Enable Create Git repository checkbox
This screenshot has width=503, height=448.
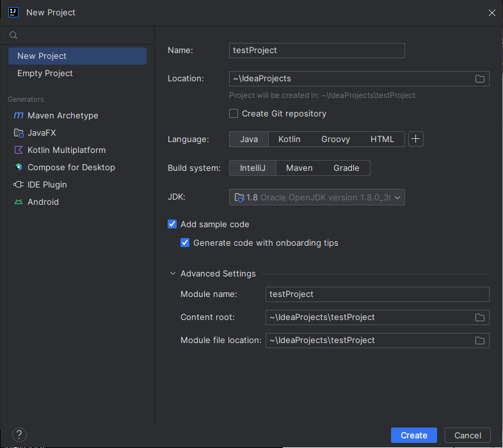coord(234,114)
